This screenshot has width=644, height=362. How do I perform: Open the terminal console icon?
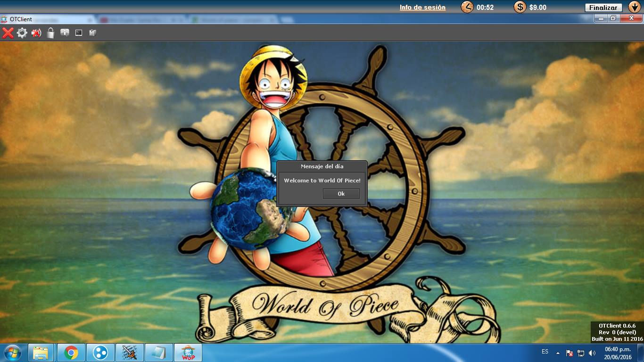pos(79,33)
